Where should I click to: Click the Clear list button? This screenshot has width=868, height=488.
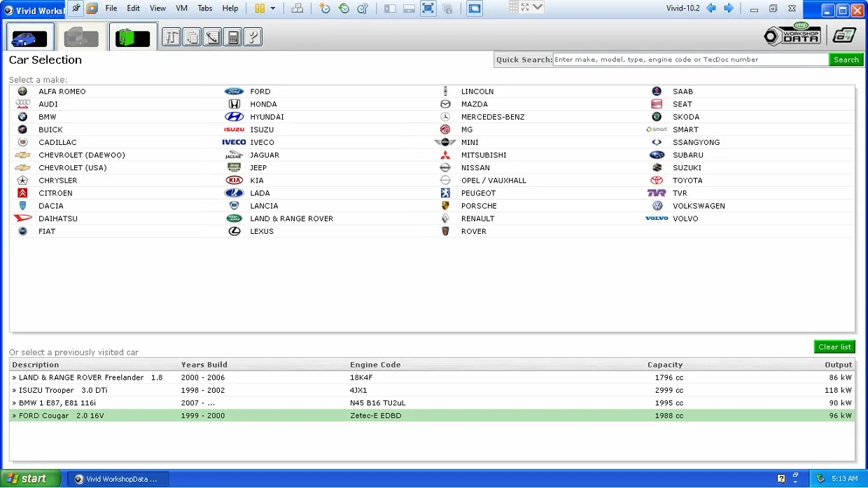click(834, 347)
